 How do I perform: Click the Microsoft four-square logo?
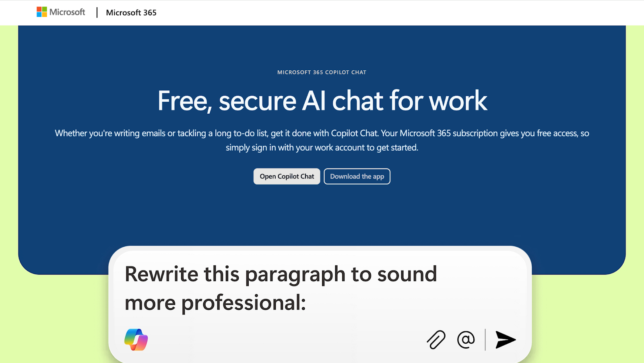(41, 12)
